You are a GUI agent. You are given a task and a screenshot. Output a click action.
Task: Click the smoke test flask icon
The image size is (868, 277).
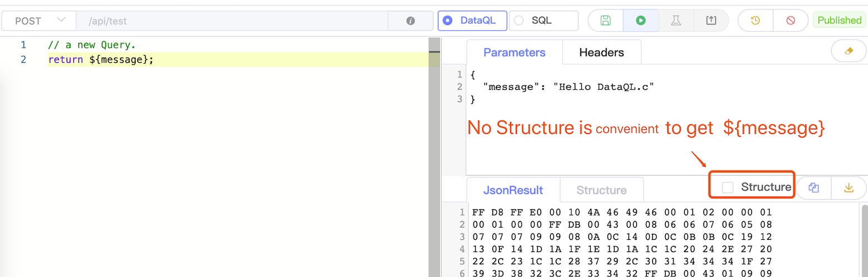(676, 21)
